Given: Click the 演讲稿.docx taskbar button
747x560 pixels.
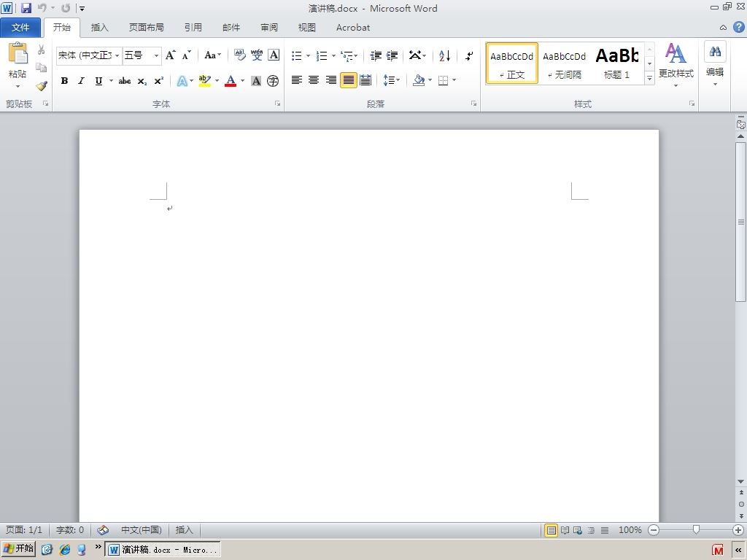Looking at the screenshot, I should [163, 550].
